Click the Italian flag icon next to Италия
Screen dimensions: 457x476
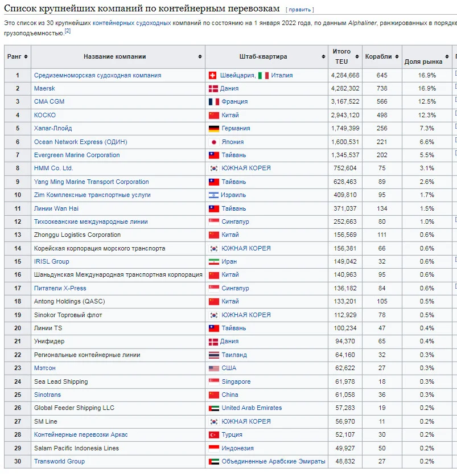click(x=264, y=75)
